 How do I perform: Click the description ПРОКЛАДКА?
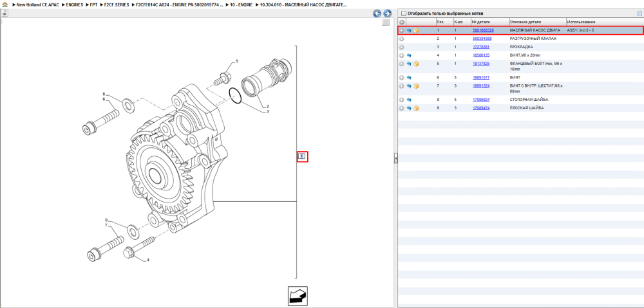click(x=521, y=47)
